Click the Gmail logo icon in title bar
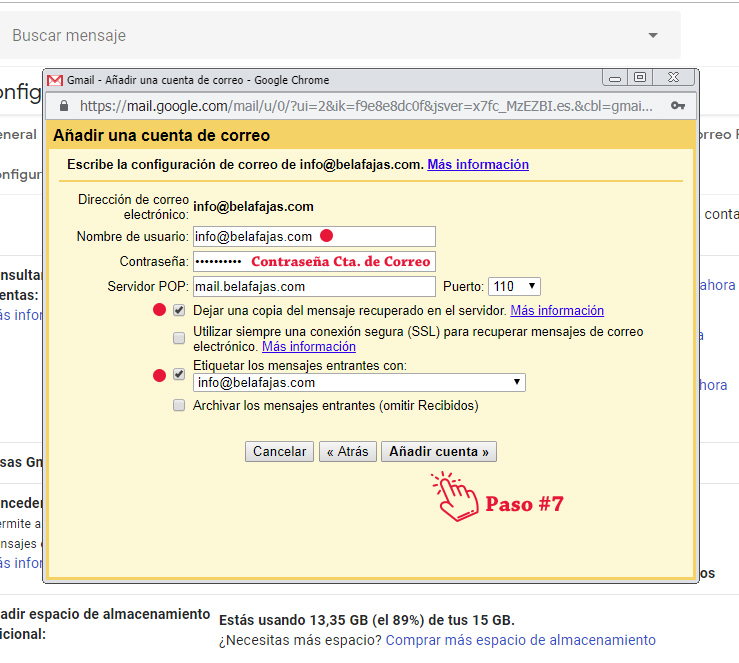Screen dimensions: 739x663 (55, 79)
